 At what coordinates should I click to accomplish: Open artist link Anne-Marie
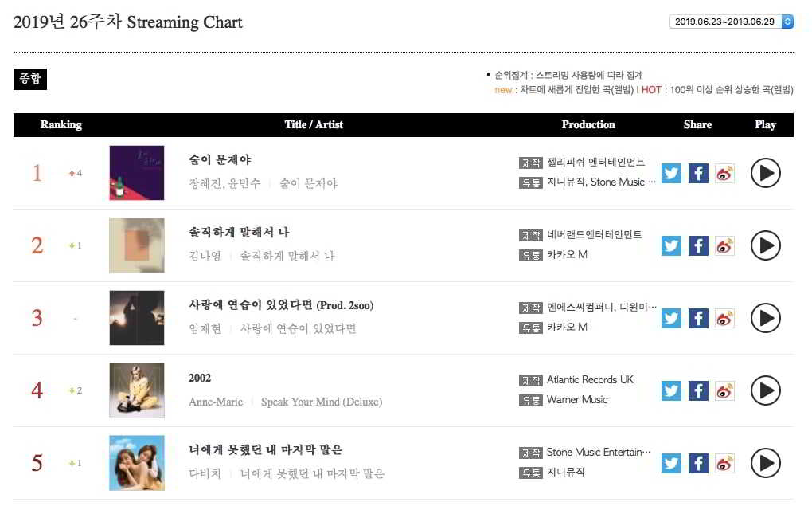pos(216,402)
